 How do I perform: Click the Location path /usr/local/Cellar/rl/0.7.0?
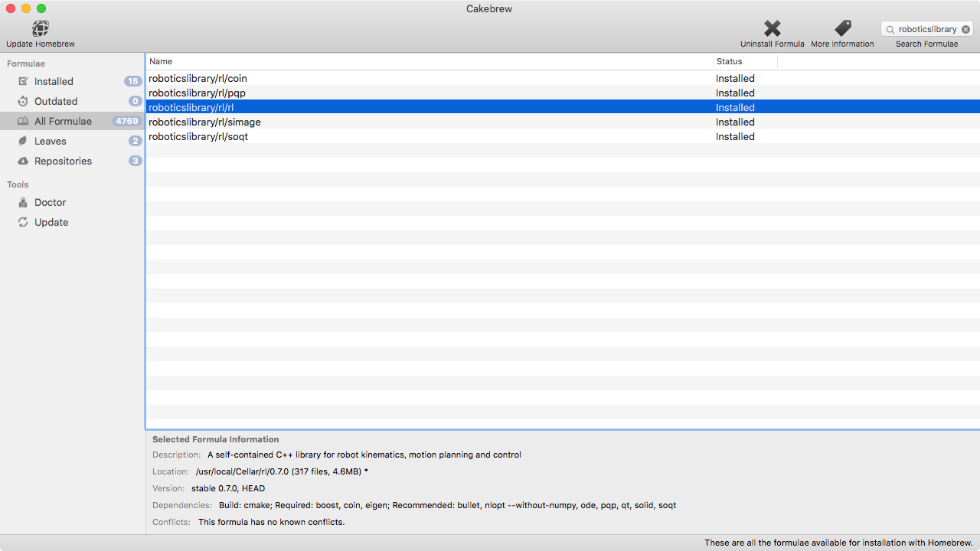[242, 471]
